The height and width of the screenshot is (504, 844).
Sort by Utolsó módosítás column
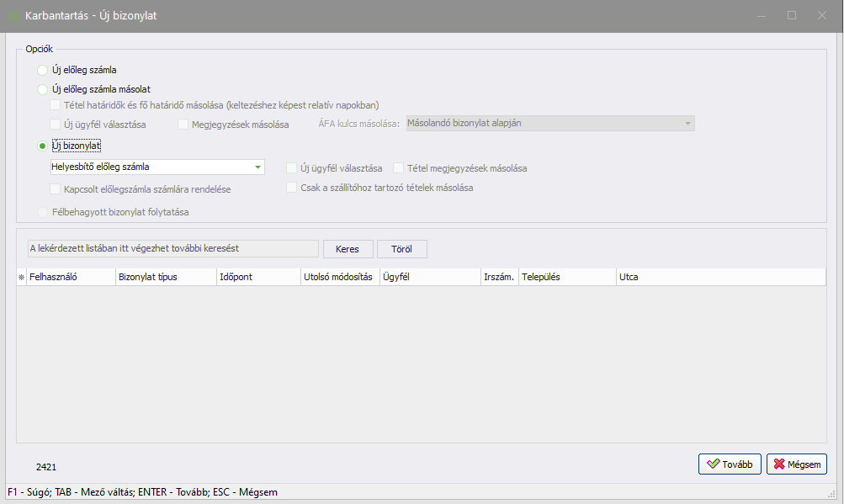click(x=338, y=277)
